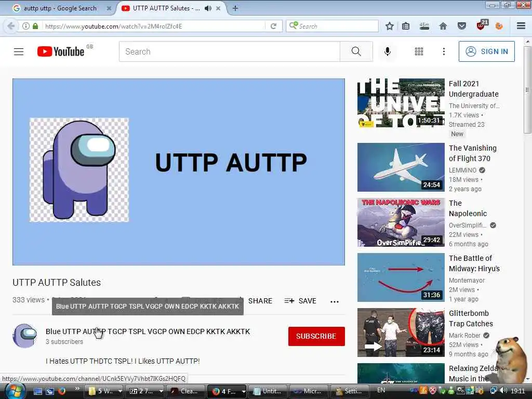
Task: Open the Battle of Midway thumbnail
Action: [x=401, y=277]
